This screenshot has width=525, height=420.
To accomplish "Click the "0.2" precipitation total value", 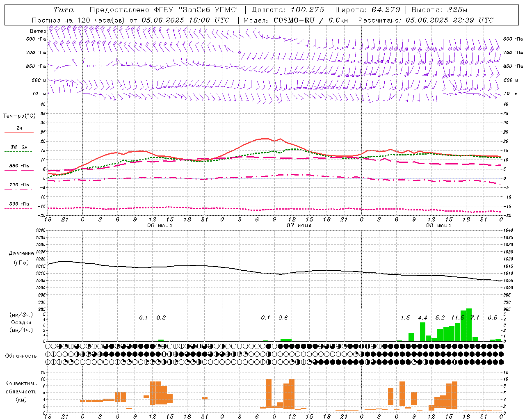I will pyautogui.click(x=161, y=318).
